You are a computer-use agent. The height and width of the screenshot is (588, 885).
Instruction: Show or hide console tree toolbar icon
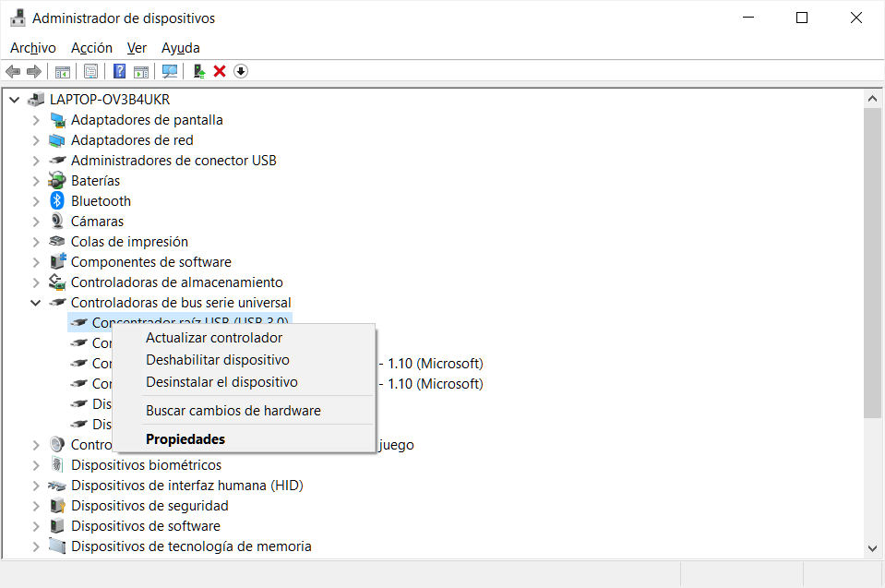(63, 71)
